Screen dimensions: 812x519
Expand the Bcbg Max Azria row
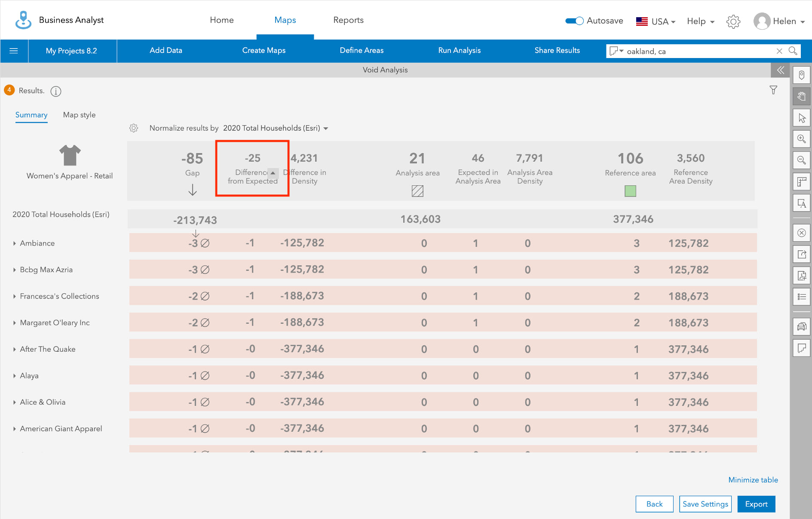point(15,270)
